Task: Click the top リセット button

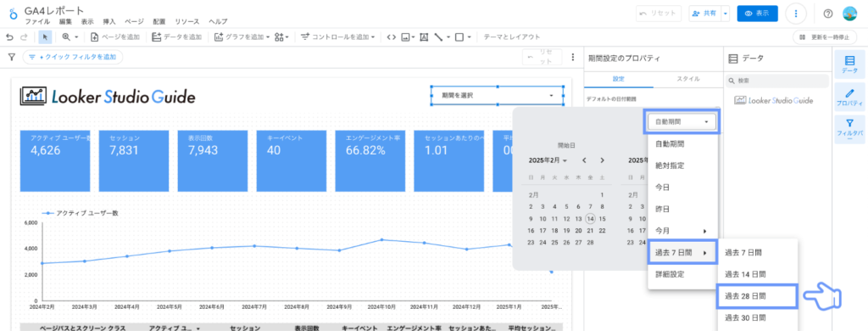Action: pyautogui.click(x=658, y=14)
